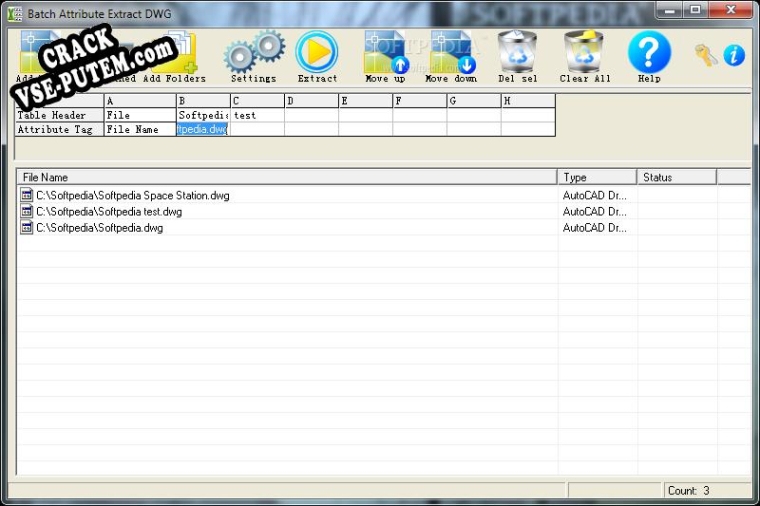Open the Settings gears icon
This screenshot has width=760, height=506.
253,55
